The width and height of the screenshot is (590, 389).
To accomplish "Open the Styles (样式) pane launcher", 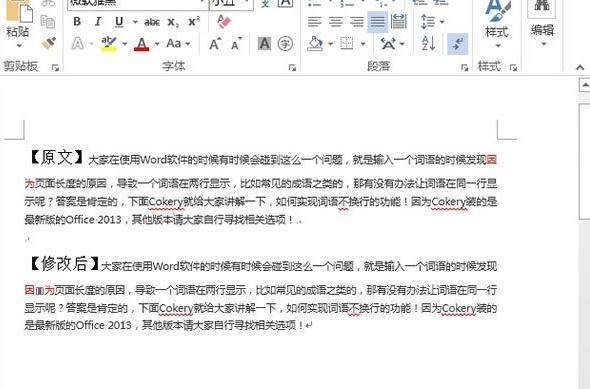I will (x=513, y=68).
